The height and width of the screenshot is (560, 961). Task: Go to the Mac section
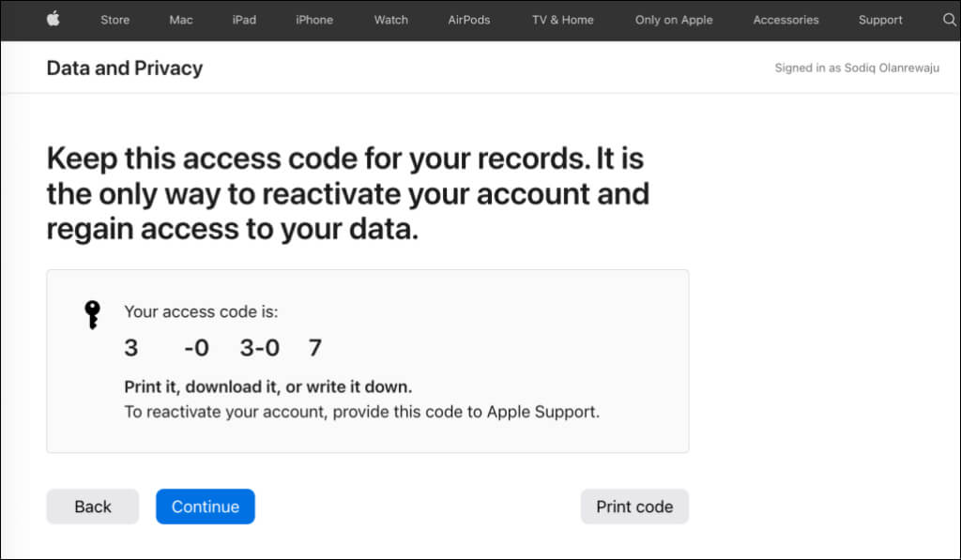click(x=181, y=20)
